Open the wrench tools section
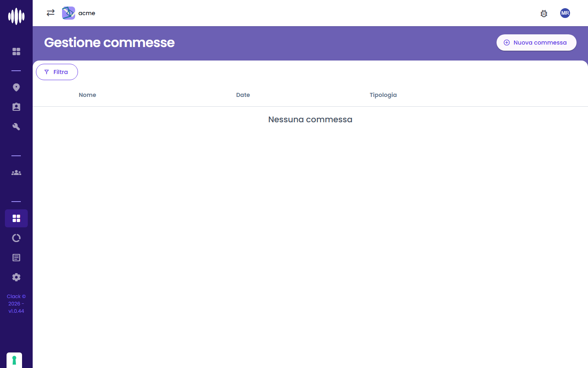The image size is (588, 368). coord(16,127)
